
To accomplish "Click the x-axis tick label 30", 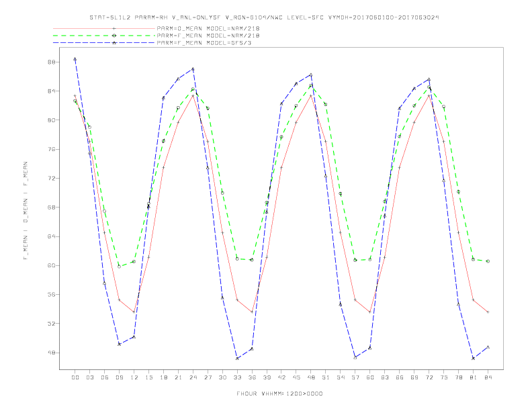I will click(222, 377).
